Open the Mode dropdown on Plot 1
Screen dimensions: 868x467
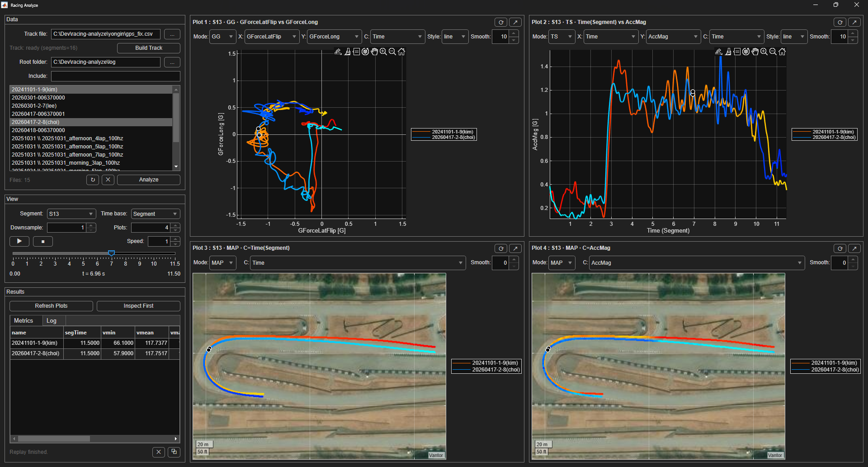[222, 37]
